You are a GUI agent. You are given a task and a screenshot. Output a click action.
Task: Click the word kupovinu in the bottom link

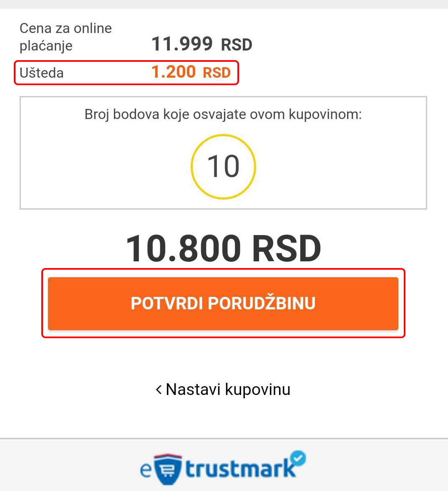click(257, 389)
